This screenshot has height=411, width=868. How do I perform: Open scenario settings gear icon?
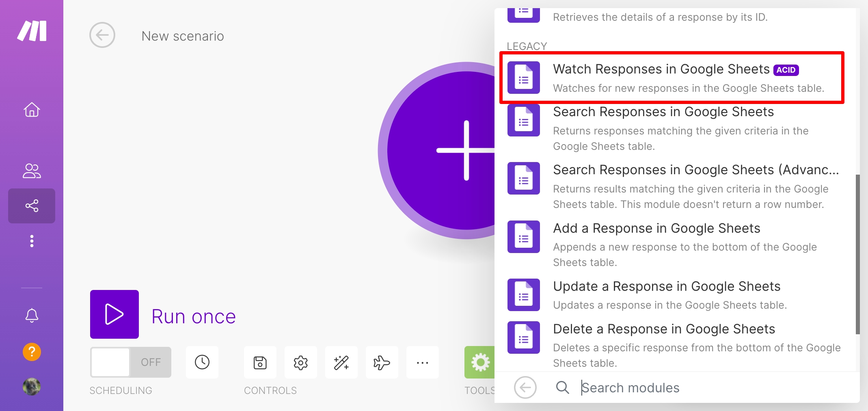(301, 362)
